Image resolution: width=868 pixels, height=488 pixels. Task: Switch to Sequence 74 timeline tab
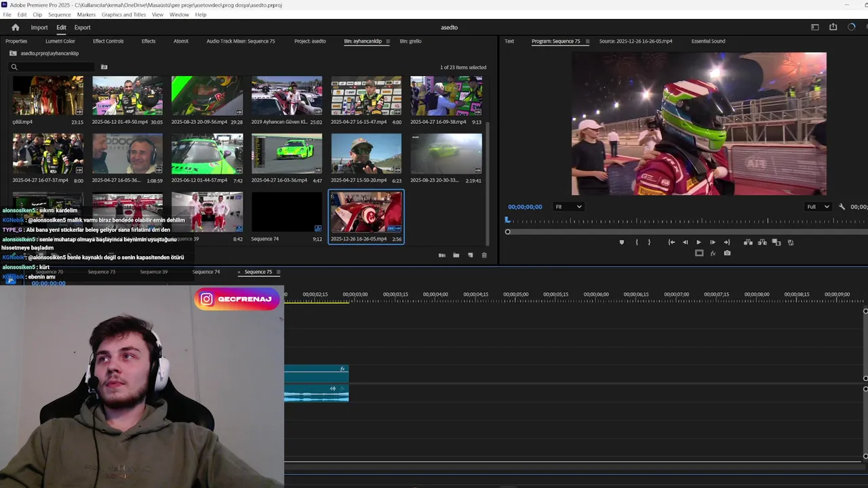coord(206,272)
